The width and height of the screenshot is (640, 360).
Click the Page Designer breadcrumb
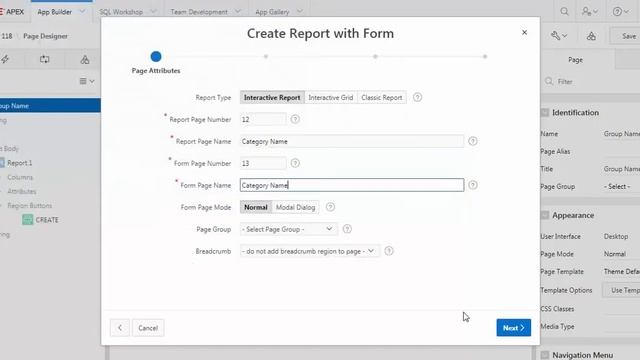[45, 36]
